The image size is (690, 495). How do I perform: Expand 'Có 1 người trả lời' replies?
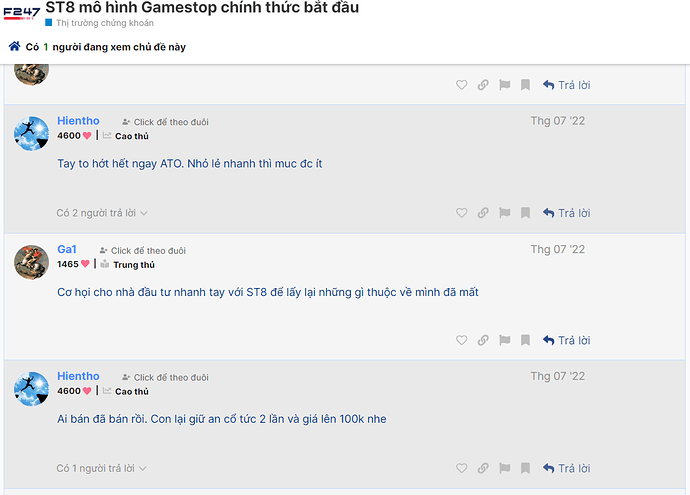pyautogui.click(x=101, y=468)
